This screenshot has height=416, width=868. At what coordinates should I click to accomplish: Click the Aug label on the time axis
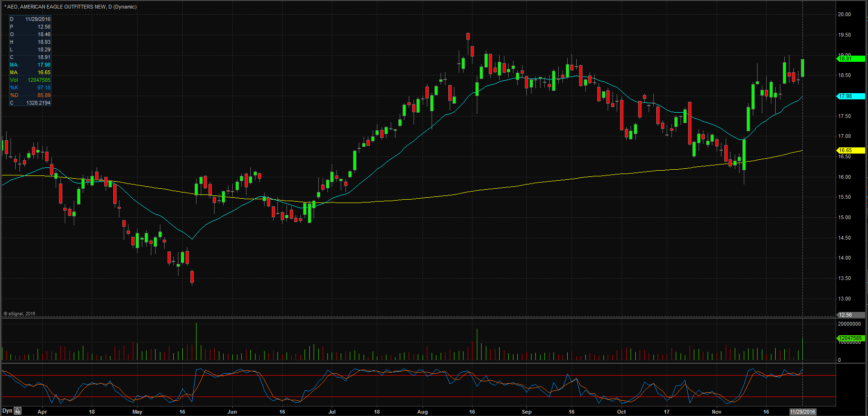click(x=423, y=412)
